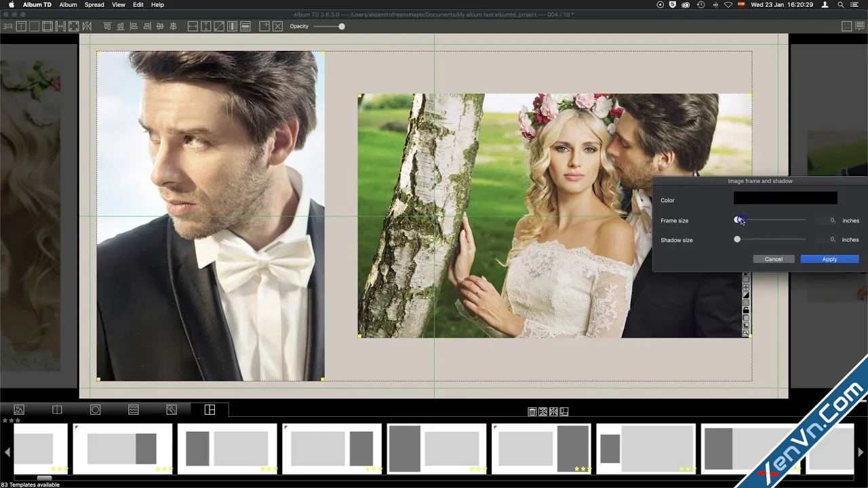Viewport: 868px width, 488px height.
Task: Choose template with tall dark photo on right
Action: click(542, 449)
